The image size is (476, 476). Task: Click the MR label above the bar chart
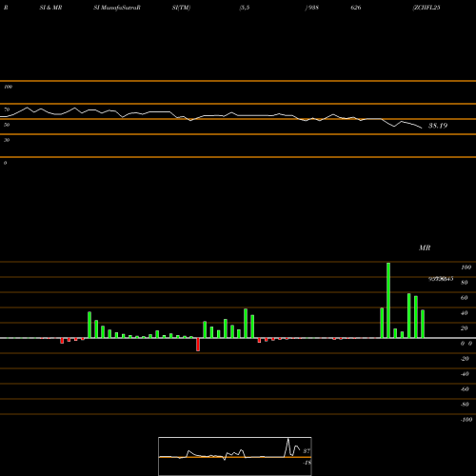[425, 248]
